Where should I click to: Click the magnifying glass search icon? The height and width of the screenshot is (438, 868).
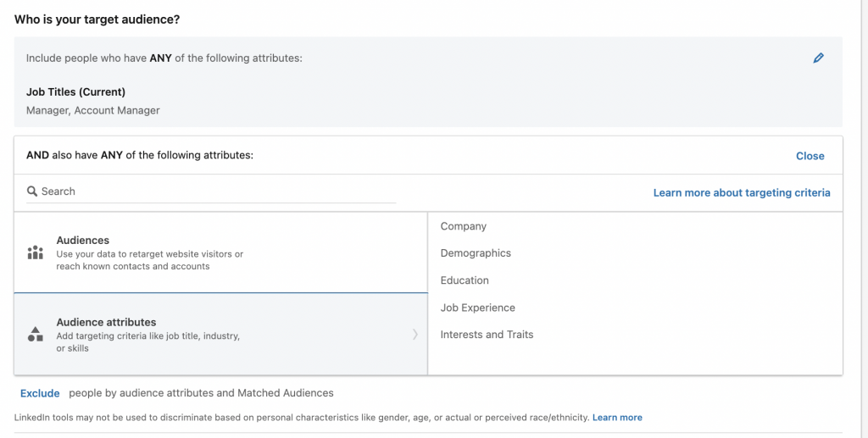32,191
